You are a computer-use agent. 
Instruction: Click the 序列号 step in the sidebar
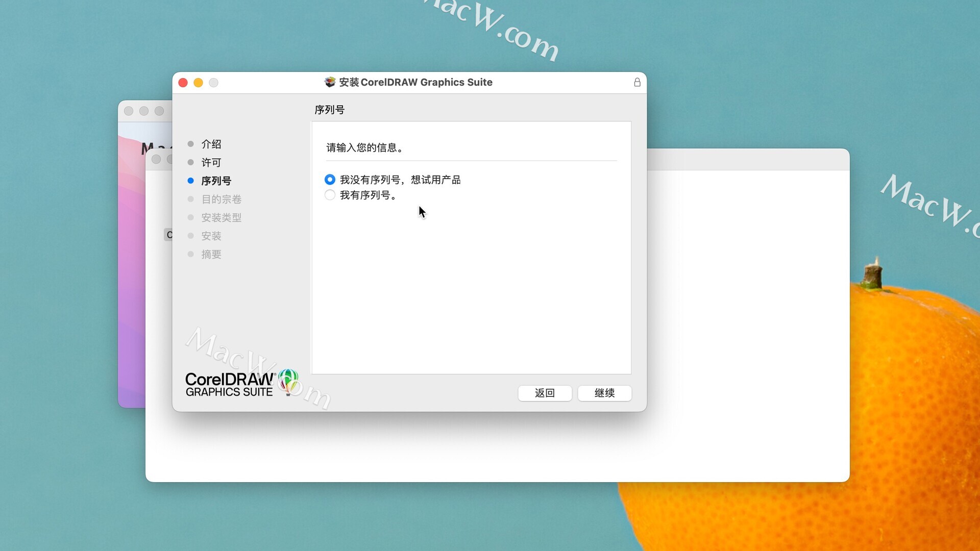(x=216, y=181)
